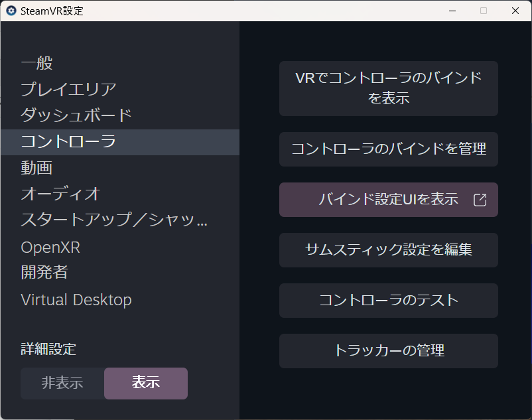Select the OpenXR tab
This screenshot has height=420, width=532.
[x=50, y=247]
